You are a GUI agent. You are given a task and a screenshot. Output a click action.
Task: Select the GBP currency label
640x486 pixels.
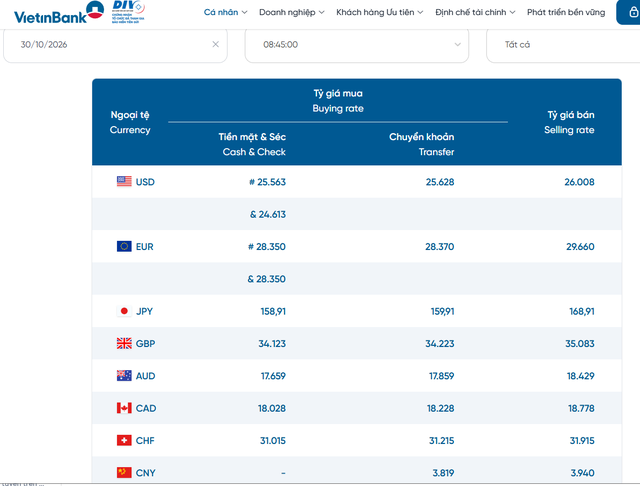pos(145,344)
